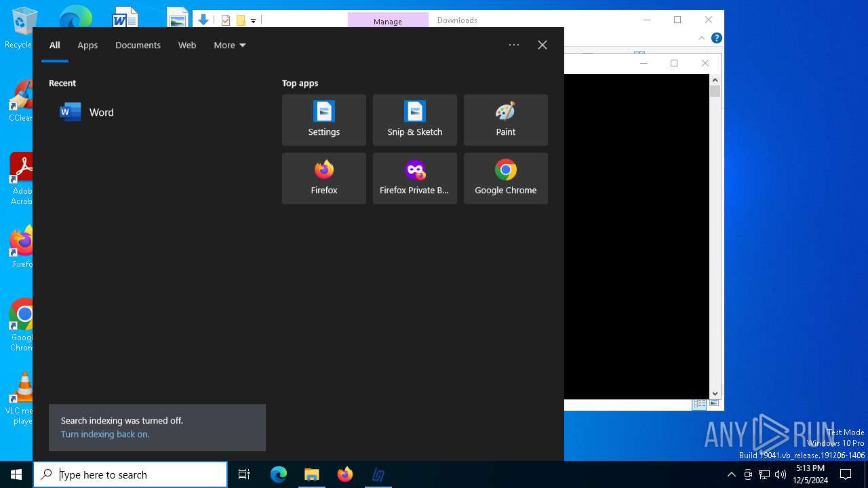
Task: Expand the More filter dropdown
Action: click(230, 45)
